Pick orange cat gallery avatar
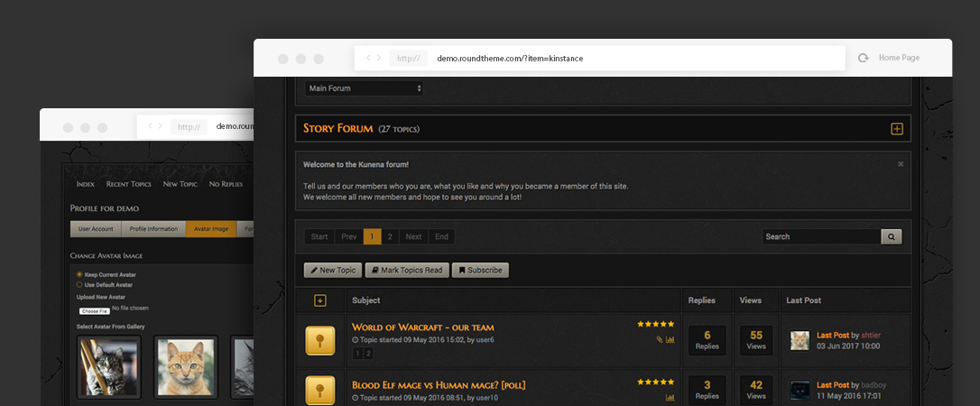980x406 pixels. coord(186,367)
